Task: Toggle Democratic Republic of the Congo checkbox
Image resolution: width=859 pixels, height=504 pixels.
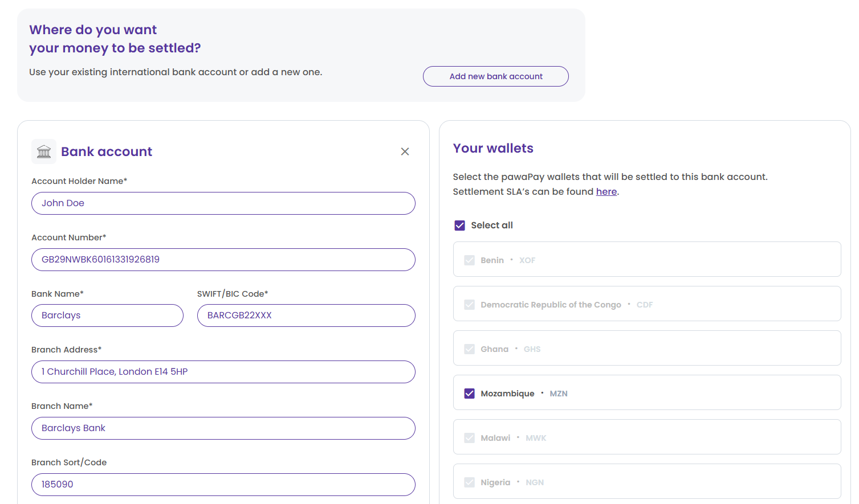Action: point(470,305)
